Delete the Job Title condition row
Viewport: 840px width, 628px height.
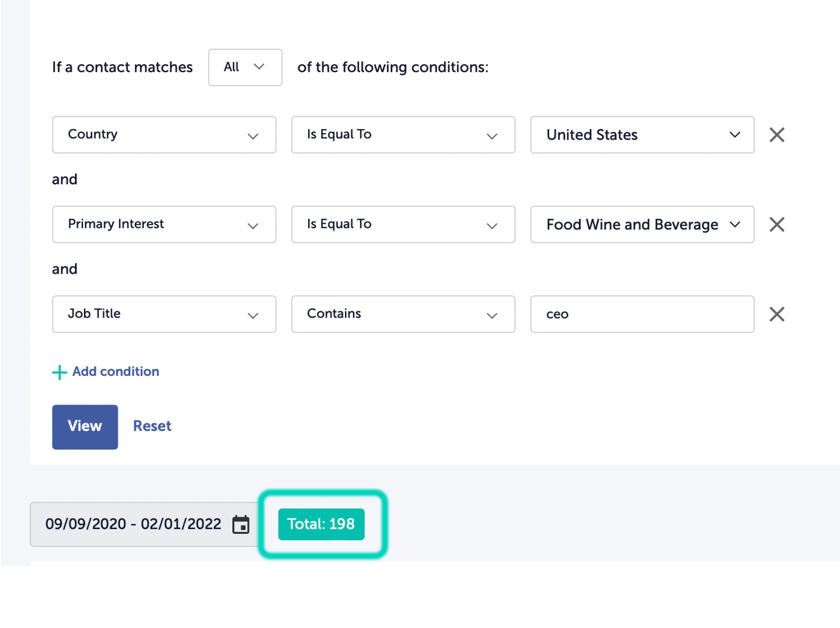776,314
